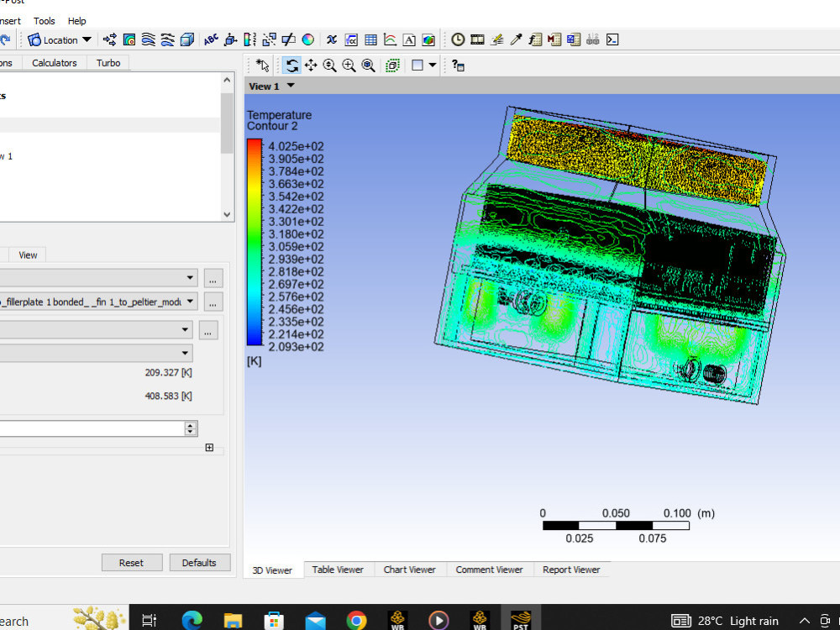Screen dimensions: 840x630
Task: Open the Location dropdown in the toolbar
Action: pyautogui.click(x=59, y=39)
